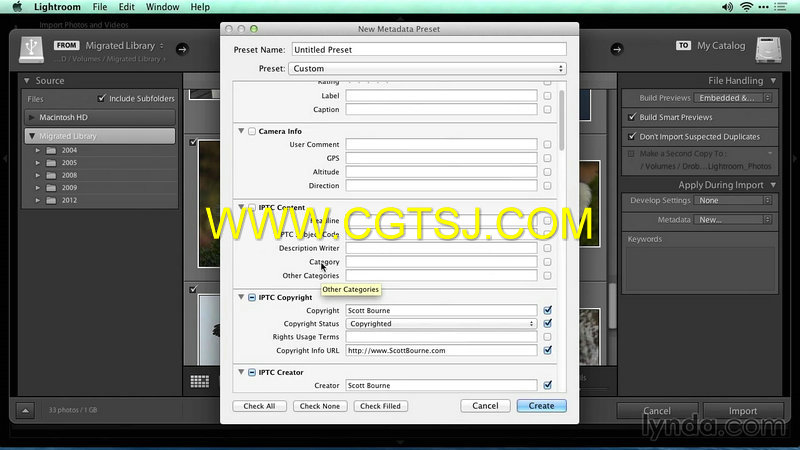Click the Preset Name text field
This screenshot has width=800, height=450.
(x=429, y=49)
